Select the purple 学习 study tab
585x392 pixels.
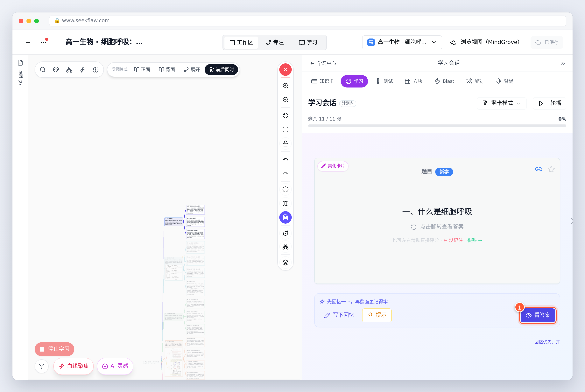pos(354,81)
